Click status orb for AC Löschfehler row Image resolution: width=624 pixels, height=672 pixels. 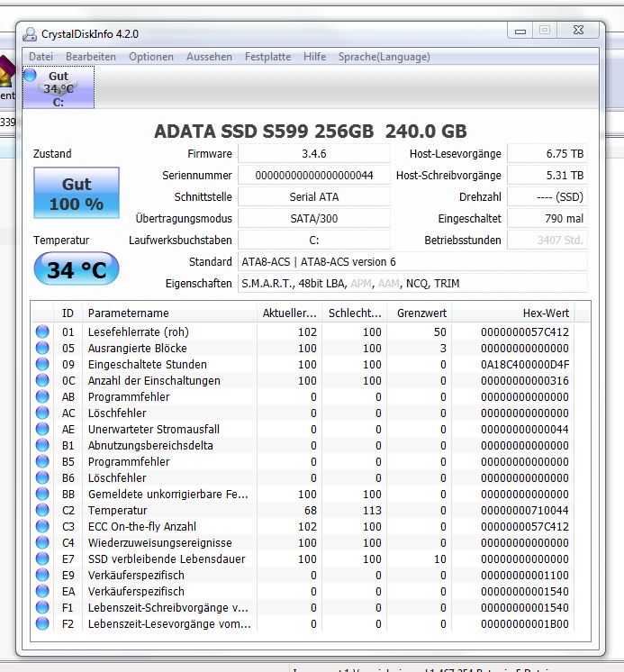[x=42, y=413]
